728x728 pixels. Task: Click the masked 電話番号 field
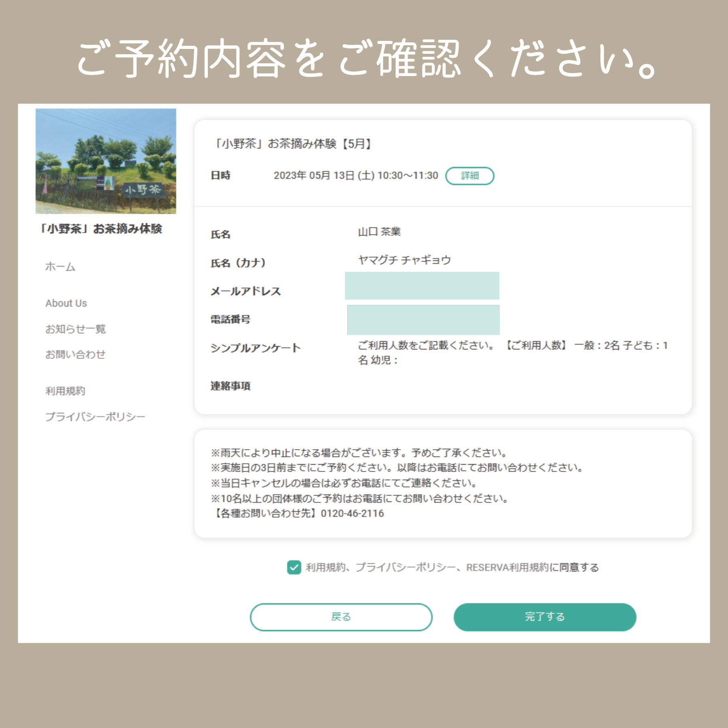coord(423,320)
